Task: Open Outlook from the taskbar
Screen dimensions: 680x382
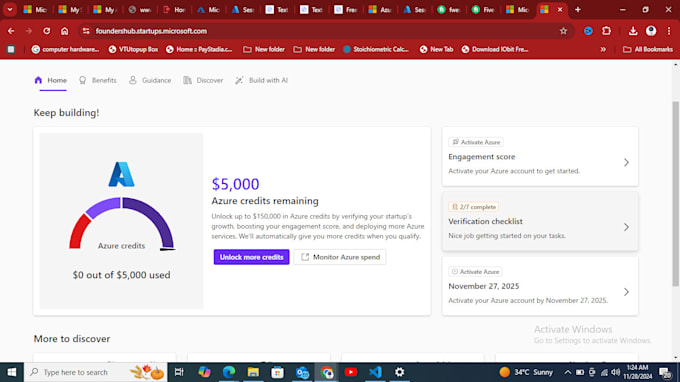Action: click(x=302, y=372)
